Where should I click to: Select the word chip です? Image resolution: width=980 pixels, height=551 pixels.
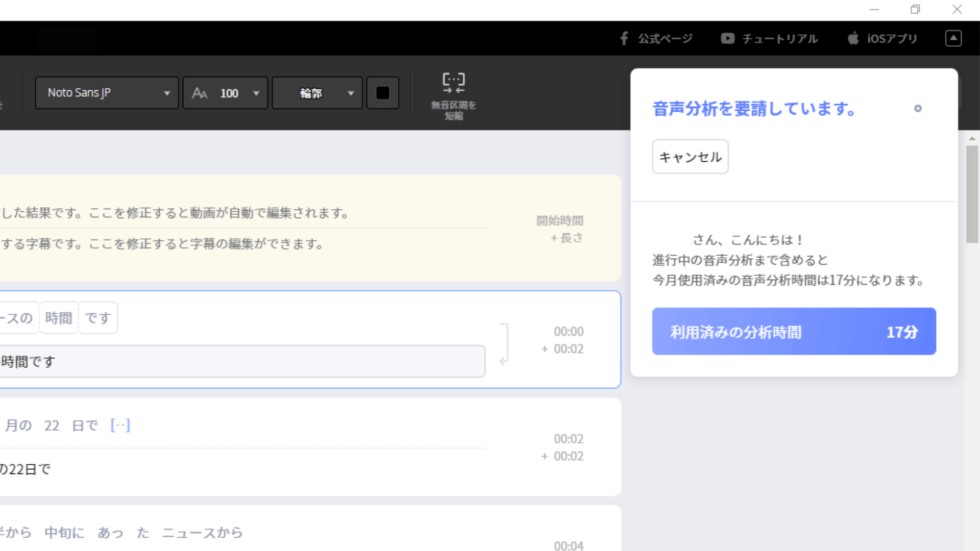[97, 318]
